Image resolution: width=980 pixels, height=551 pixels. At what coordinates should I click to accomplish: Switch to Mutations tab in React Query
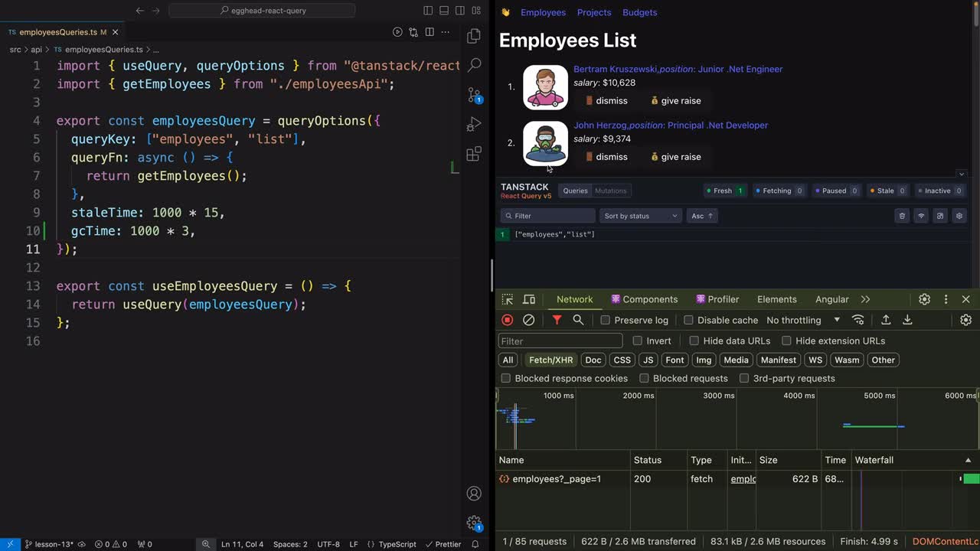coord(610,191)
